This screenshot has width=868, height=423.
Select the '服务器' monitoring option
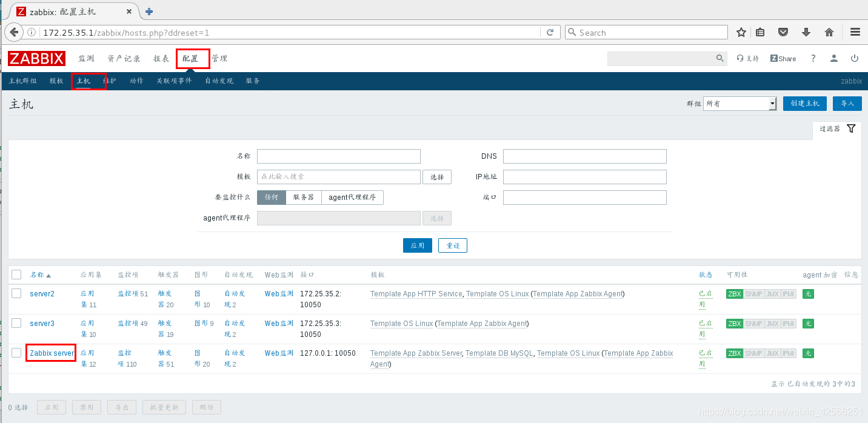[303, 198]
